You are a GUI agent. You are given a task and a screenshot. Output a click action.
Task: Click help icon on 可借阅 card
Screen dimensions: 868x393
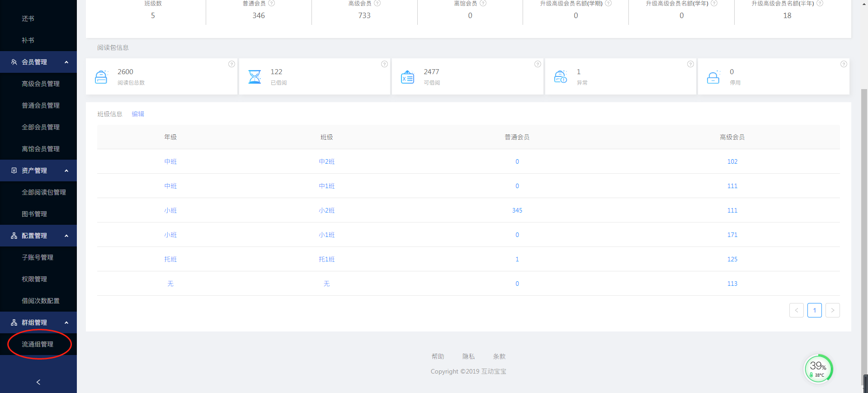coord(538,64)
